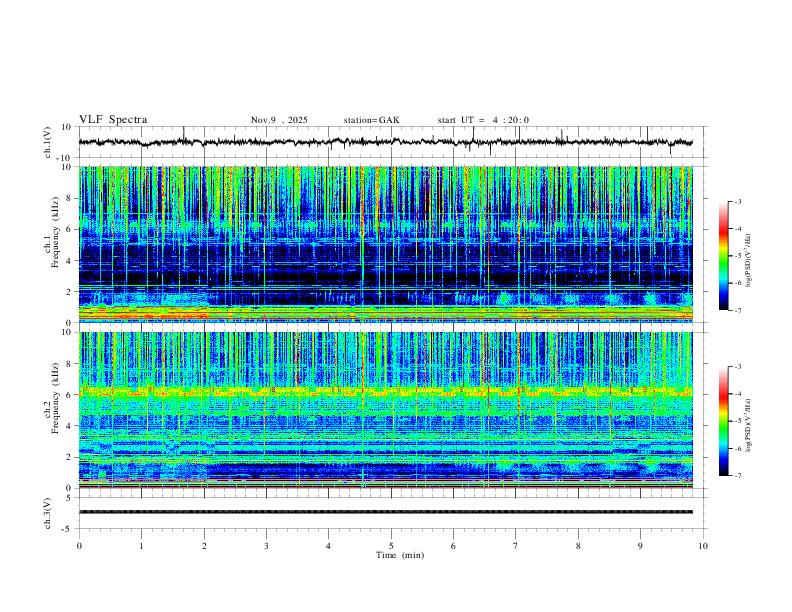This screenshot has height=612, width=792.
Task: Click the 'VLF Spectra' title text
Action: click(113, 120)
